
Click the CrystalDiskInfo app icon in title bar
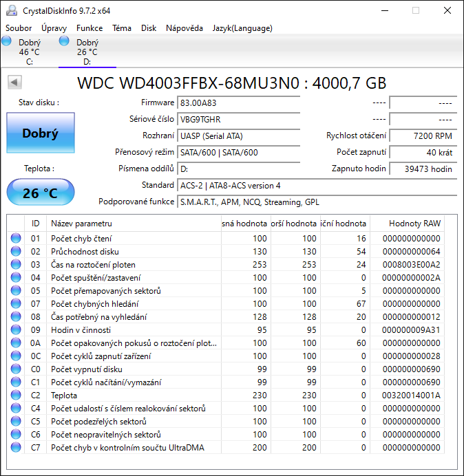(12, 10)
